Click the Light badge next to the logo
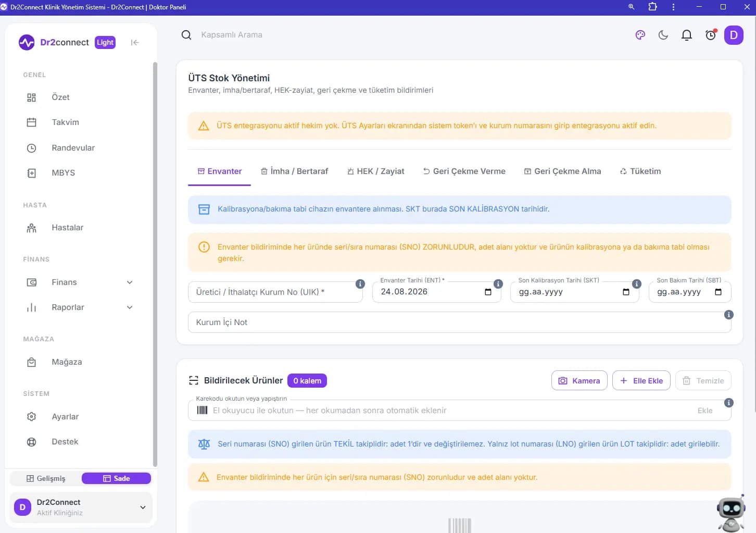The height and width of the screenshot is (533, 756). click(x=105, y=43)
